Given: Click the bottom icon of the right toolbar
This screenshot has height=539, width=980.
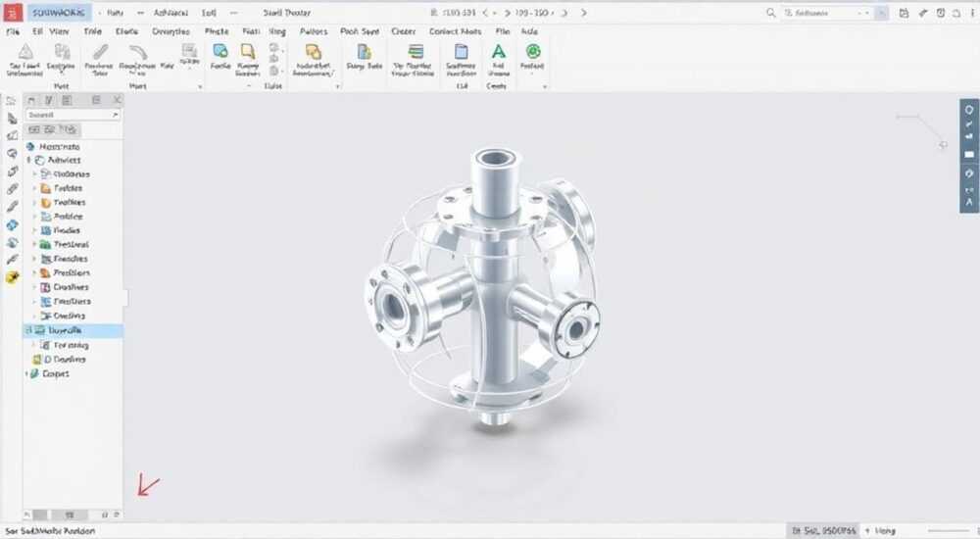Looking at the screenshot, I should 969,202.
